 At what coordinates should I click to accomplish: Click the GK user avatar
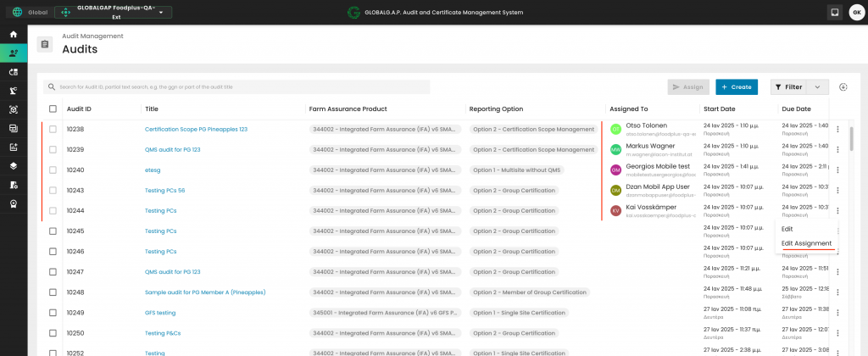click(855, 13)
